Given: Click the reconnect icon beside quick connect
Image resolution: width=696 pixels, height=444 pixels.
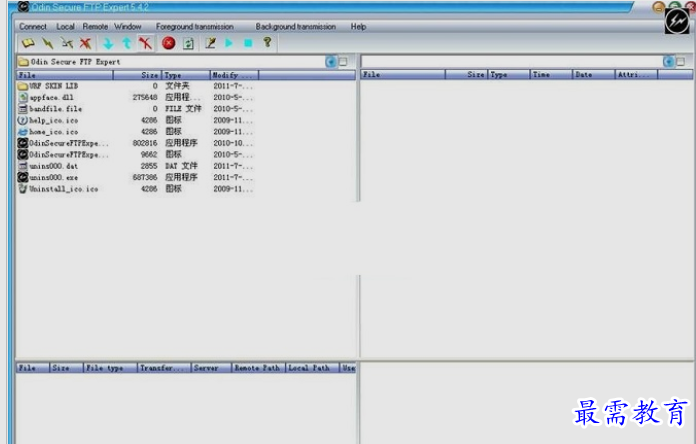Looking at the screenshot, I should (x=67, y=43).
